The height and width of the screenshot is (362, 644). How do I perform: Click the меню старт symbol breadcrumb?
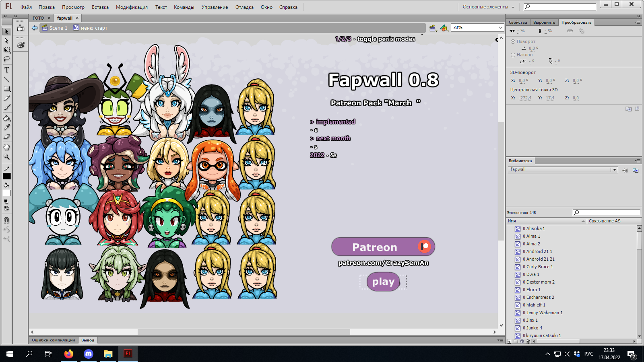coord(91,28)
